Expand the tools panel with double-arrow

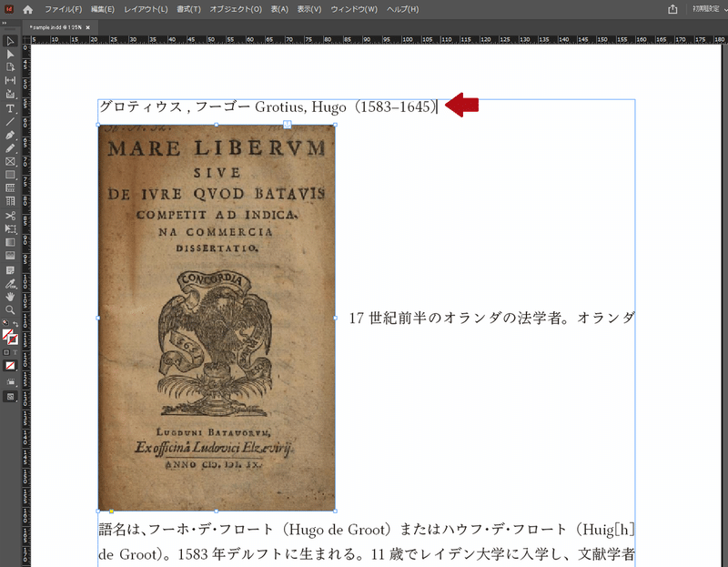(5, 22)
